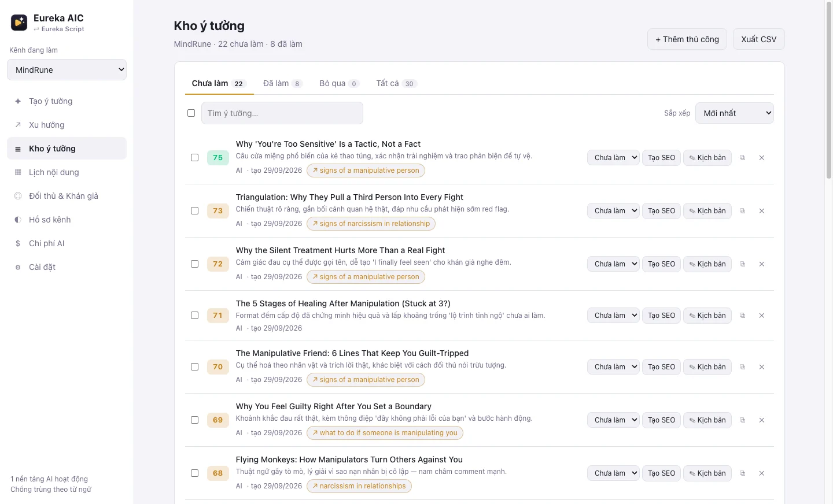Switch to the Tất cả tab
Image resolution: width=833 pixels, height=504 pixels.
396,83
